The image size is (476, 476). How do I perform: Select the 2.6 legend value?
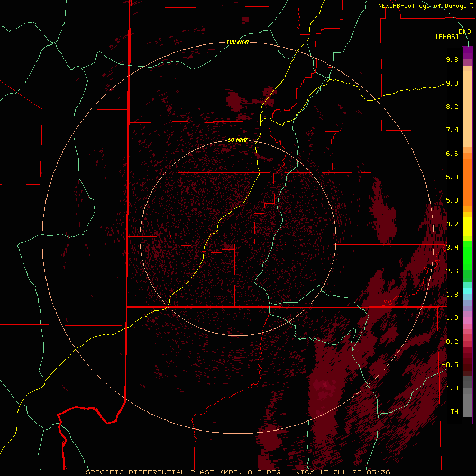click(x=452, y=271)
